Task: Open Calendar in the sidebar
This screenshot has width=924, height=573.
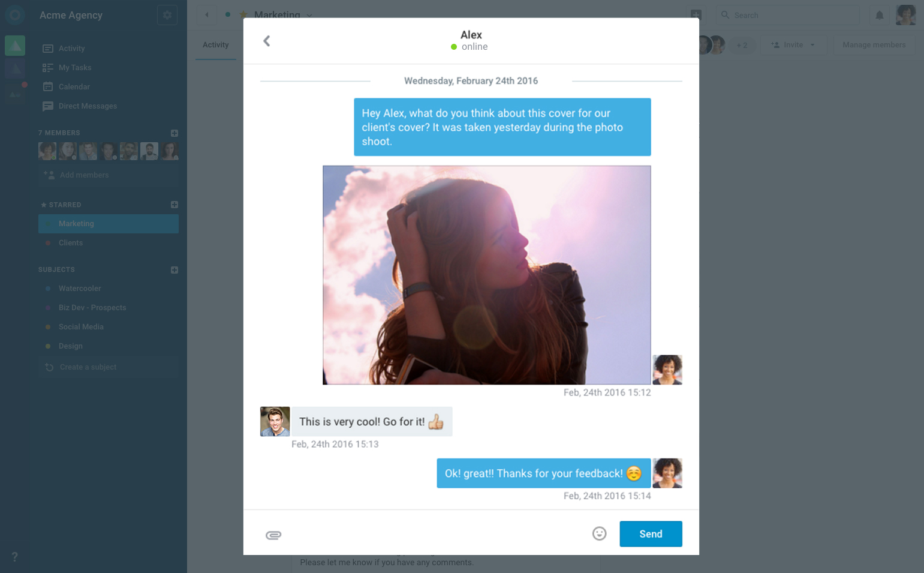Action: click(x=74, y=86)
